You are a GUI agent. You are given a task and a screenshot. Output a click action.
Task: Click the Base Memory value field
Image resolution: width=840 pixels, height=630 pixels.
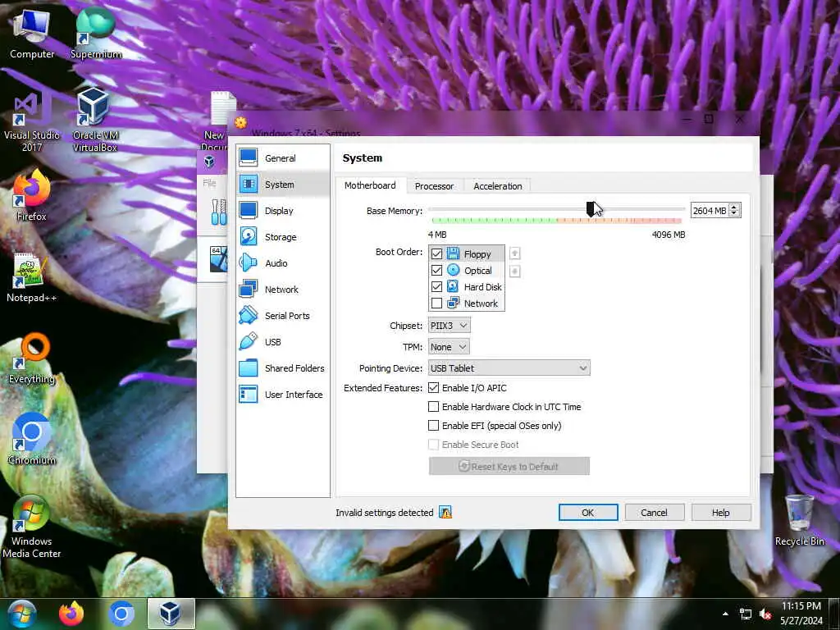710,211
